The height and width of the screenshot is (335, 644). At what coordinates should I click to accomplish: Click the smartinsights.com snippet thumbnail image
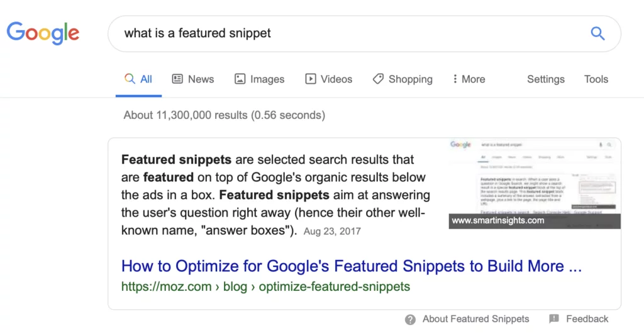pos(535,183)
